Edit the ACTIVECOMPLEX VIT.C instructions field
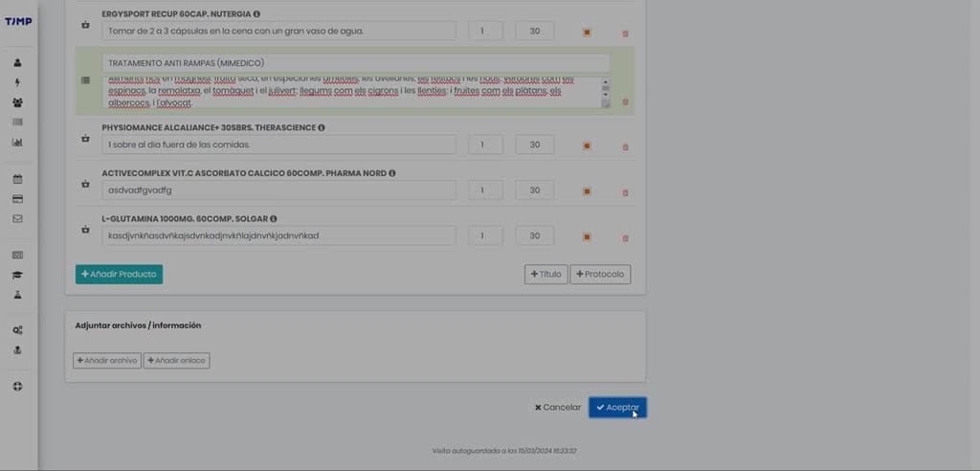980x471 pixels. 278,191
